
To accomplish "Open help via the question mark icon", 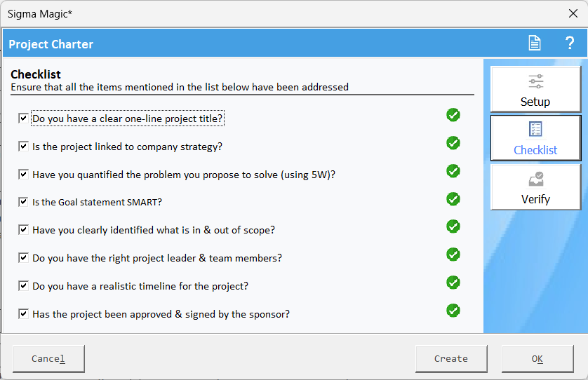I will click(570, 43).
